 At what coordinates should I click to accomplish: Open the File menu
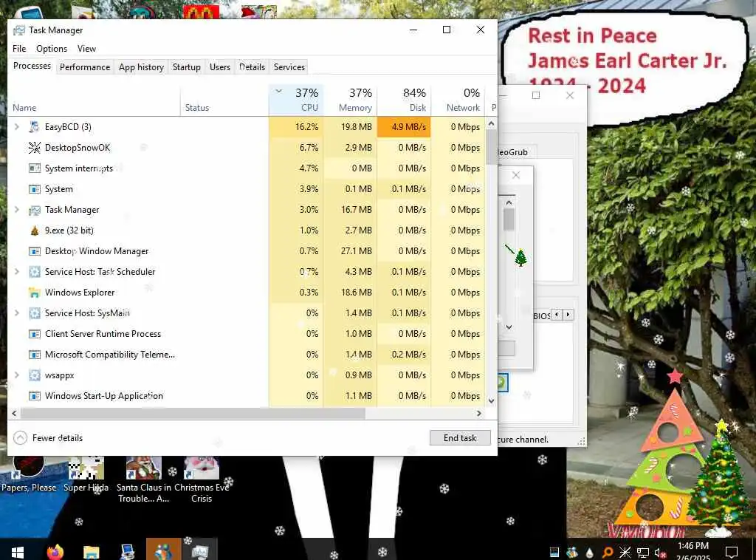coord(19,49)
